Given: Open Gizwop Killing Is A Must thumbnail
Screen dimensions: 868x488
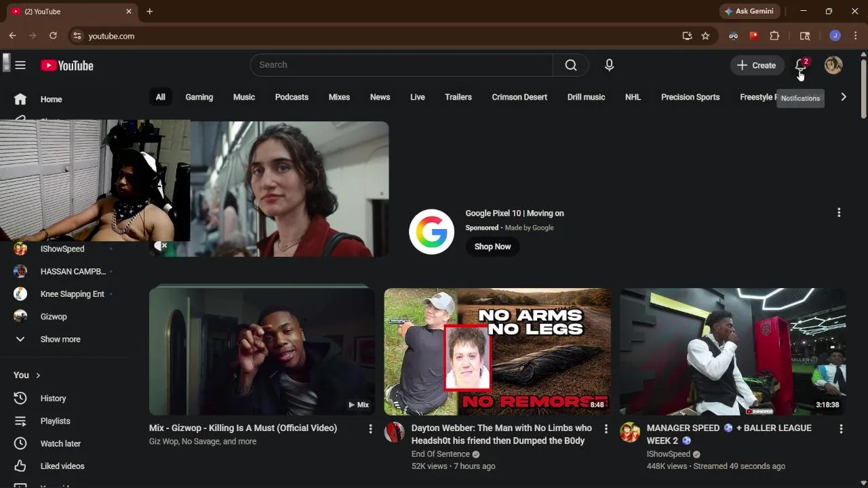Looking at the screenshot, I should click(x=262, y=351).
